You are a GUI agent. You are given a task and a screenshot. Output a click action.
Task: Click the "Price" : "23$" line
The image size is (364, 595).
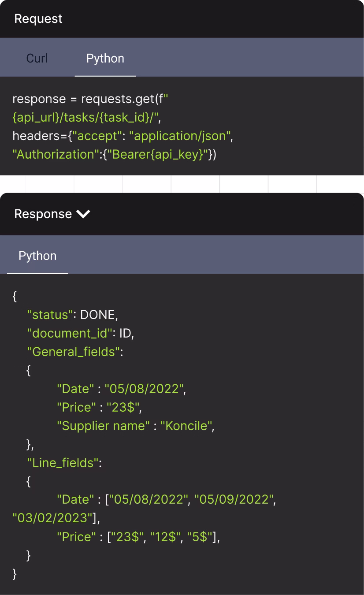[x=100, y=407]
